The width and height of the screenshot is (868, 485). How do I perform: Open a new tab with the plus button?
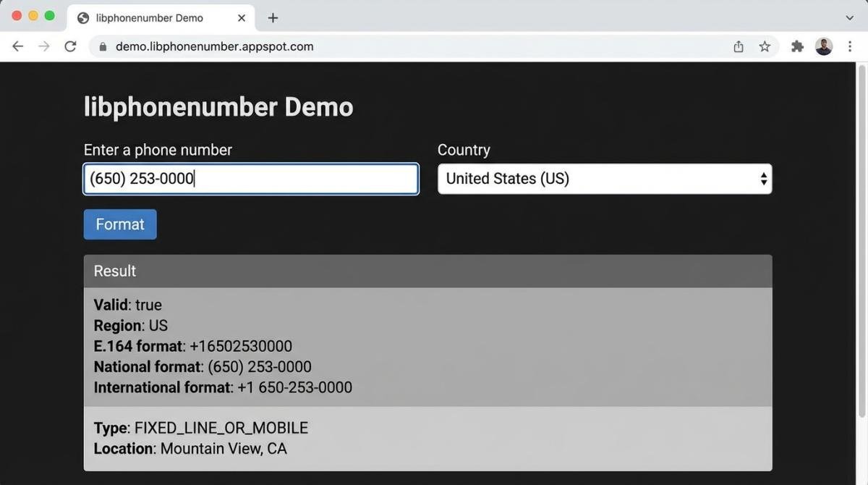(273, 18)
